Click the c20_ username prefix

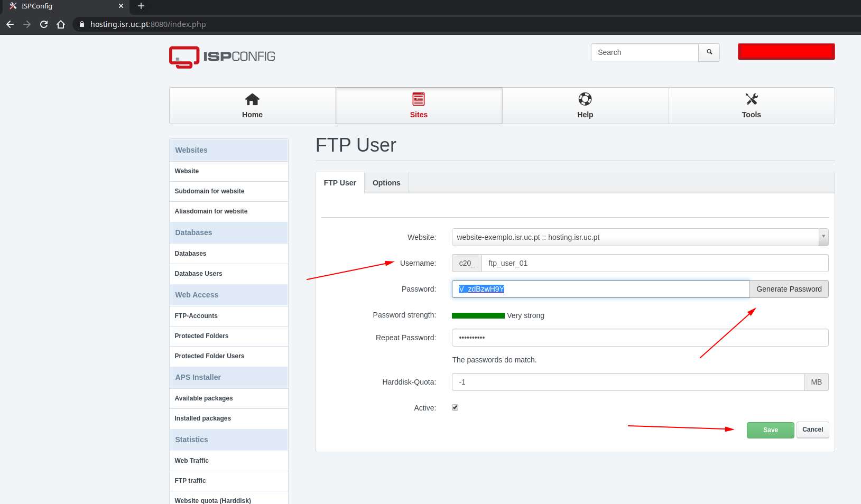pyautogui.click(x=467, y=263)
